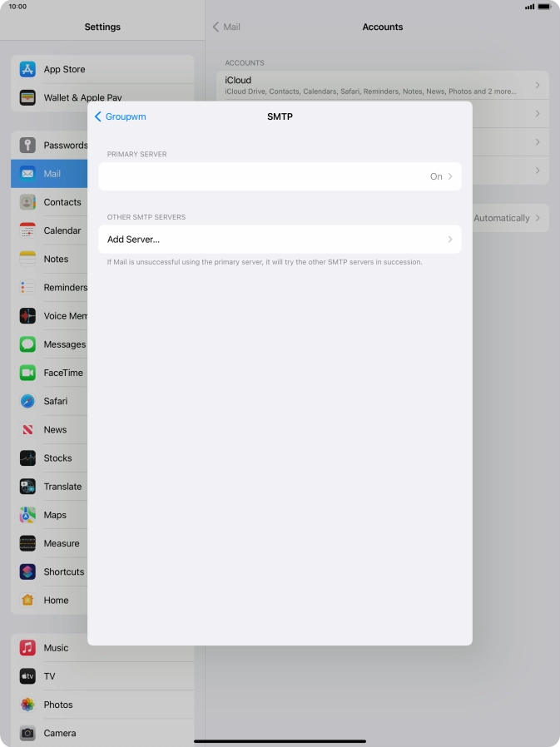
Task: Open the App Store icon in sidebar
Action: pyautogui.click(x=27, y=70)
